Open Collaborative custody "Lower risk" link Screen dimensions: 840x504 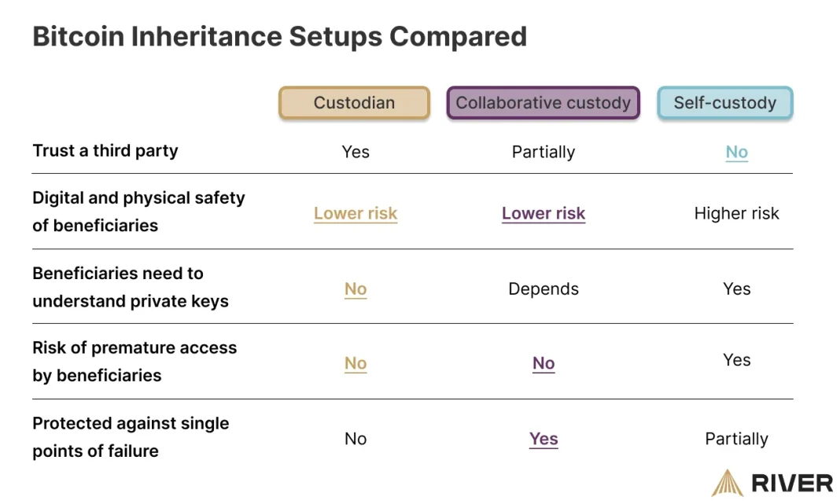click(543, 213)
